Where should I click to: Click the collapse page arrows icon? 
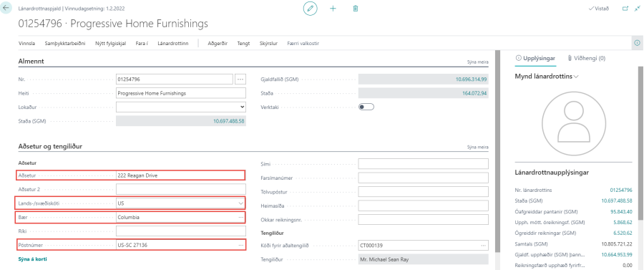click(x=637, y=8)
